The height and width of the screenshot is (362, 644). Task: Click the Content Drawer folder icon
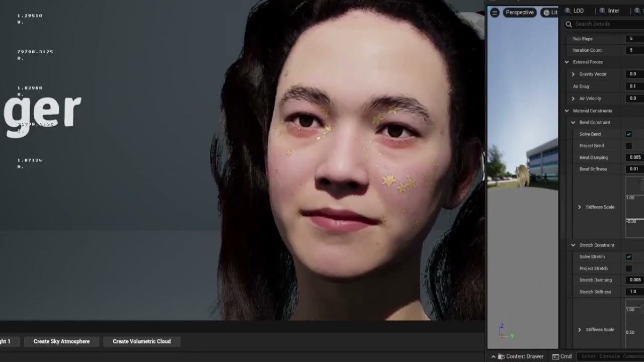click(501, 356)
